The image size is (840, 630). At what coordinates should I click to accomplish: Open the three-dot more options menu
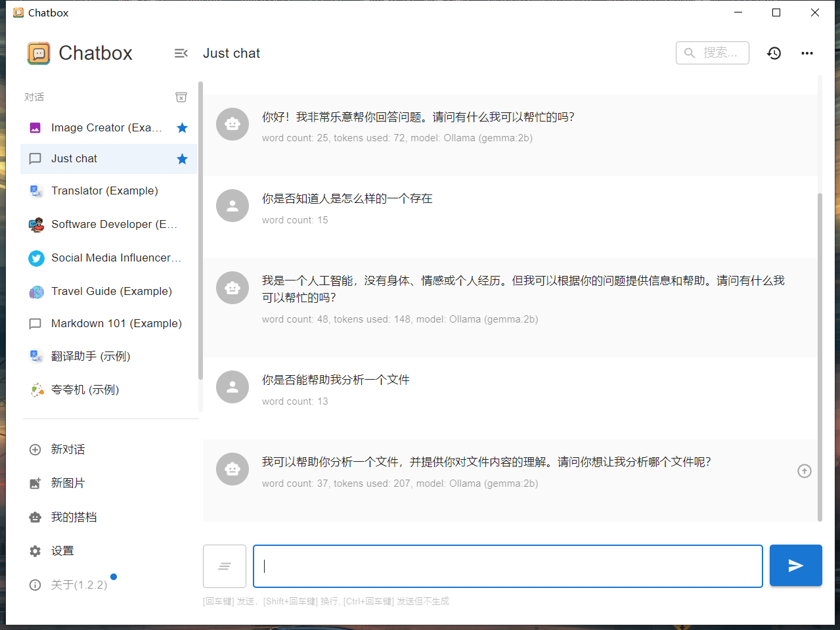click(x=807, y=53)
